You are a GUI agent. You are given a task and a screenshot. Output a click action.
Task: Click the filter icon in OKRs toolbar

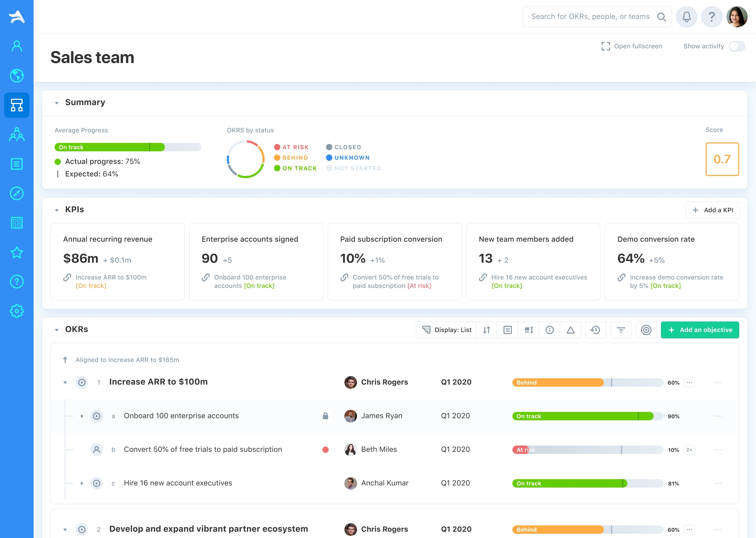pos(621,330)
